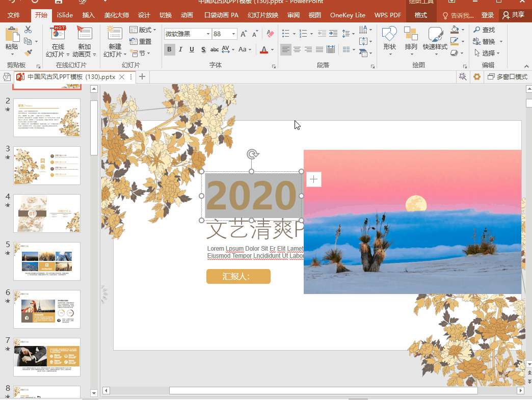Toggle center text alignment
Viewport: 532px width, 400px height.
click(297, 50)
